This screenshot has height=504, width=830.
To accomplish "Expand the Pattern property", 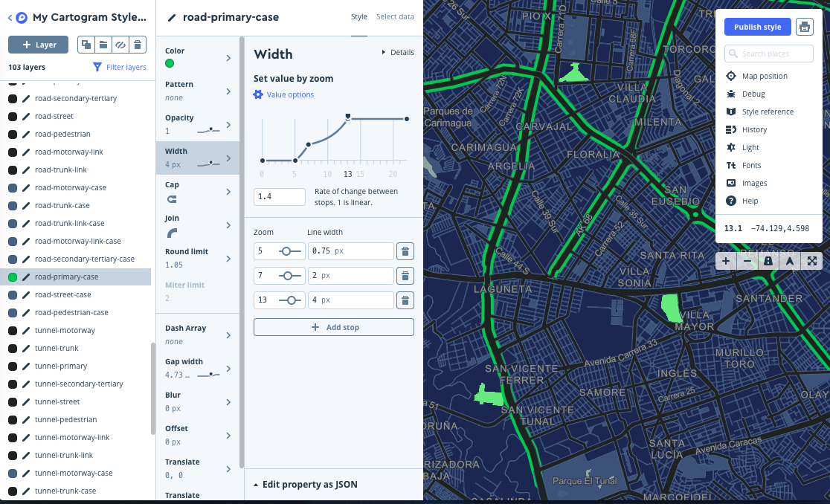I will tap(197, 89).
